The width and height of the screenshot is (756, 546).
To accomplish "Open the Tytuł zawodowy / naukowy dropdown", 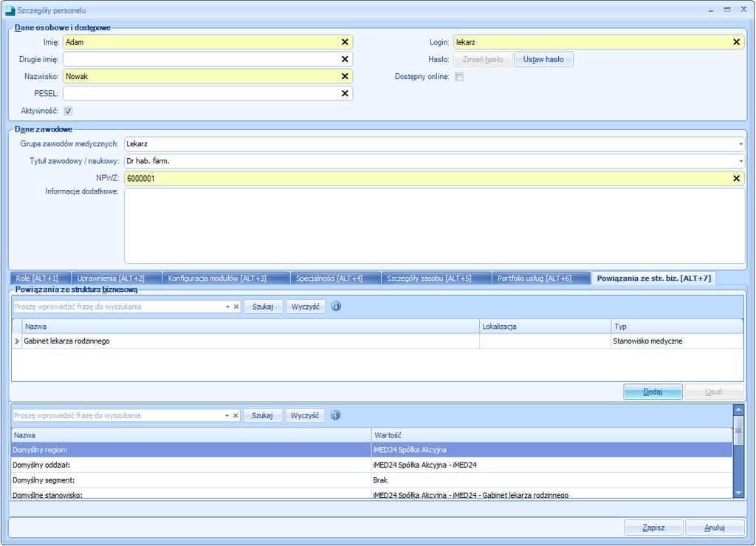I will [740, 161].
